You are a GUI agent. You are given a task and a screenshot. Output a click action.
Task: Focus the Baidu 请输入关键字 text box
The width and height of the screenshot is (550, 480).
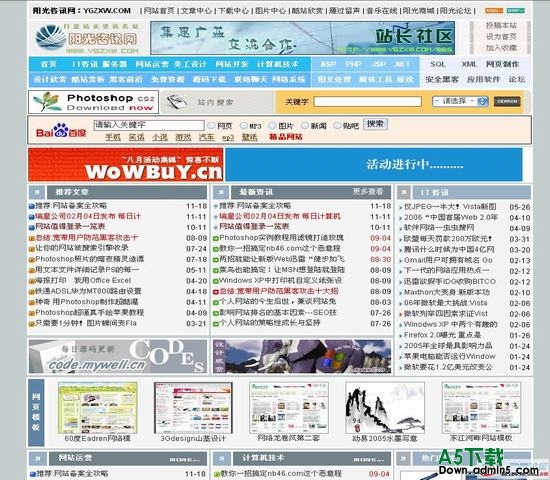[x=149, y=125]
